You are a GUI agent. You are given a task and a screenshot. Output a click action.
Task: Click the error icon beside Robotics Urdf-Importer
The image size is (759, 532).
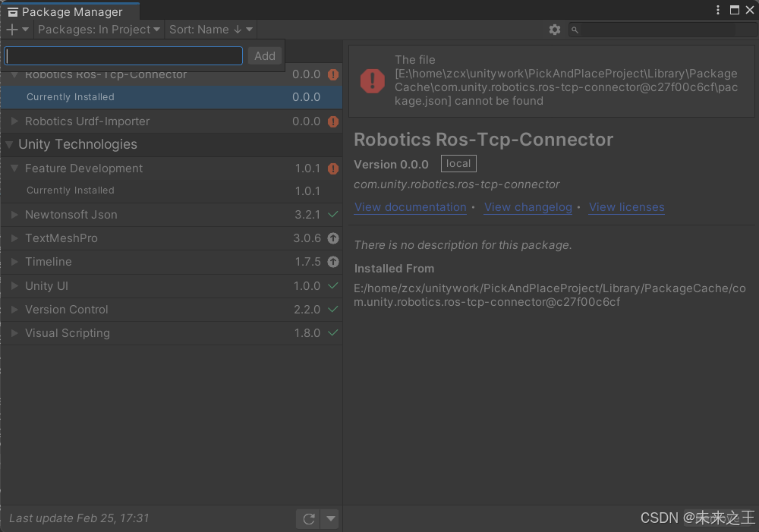(332, 121)
